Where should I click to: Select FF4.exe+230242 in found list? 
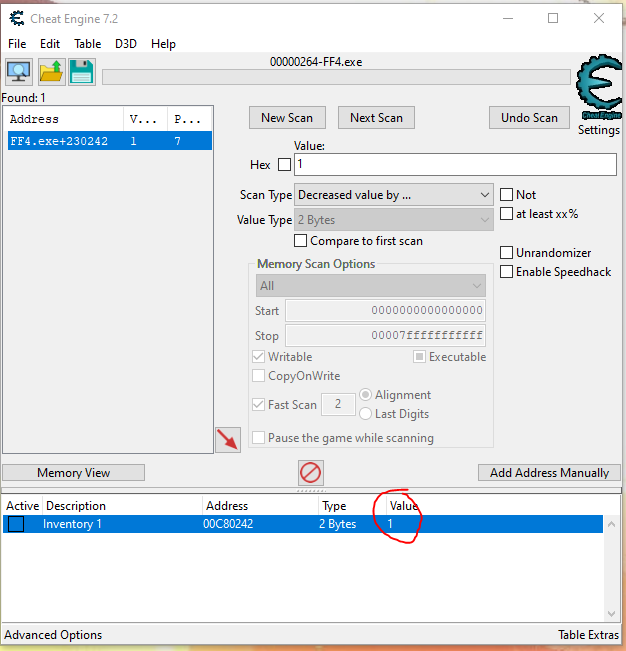pyautogui.click(x=110, y=141)
